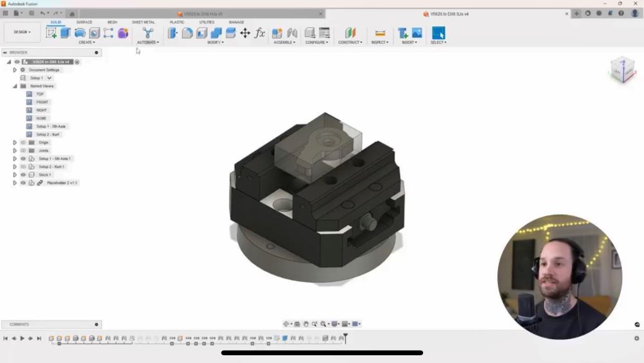Collapse the Browser panel arrows

(5, 53)
